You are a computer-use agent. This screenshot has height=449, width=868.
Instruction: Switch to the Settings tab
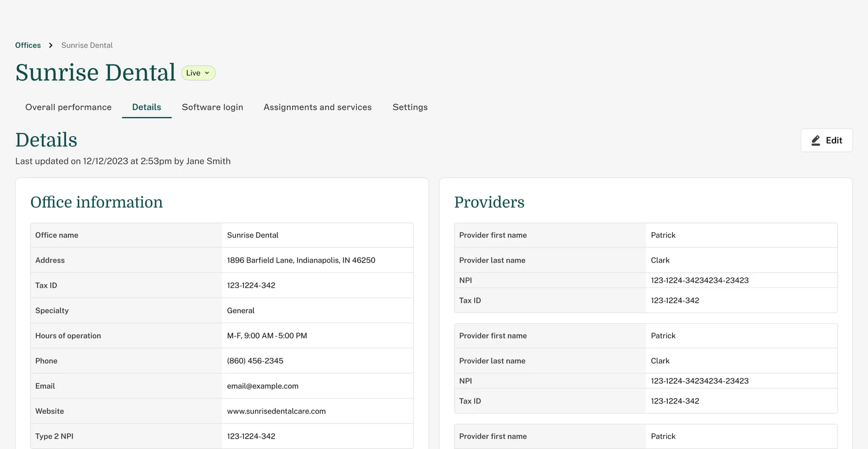tap(410, 107)
